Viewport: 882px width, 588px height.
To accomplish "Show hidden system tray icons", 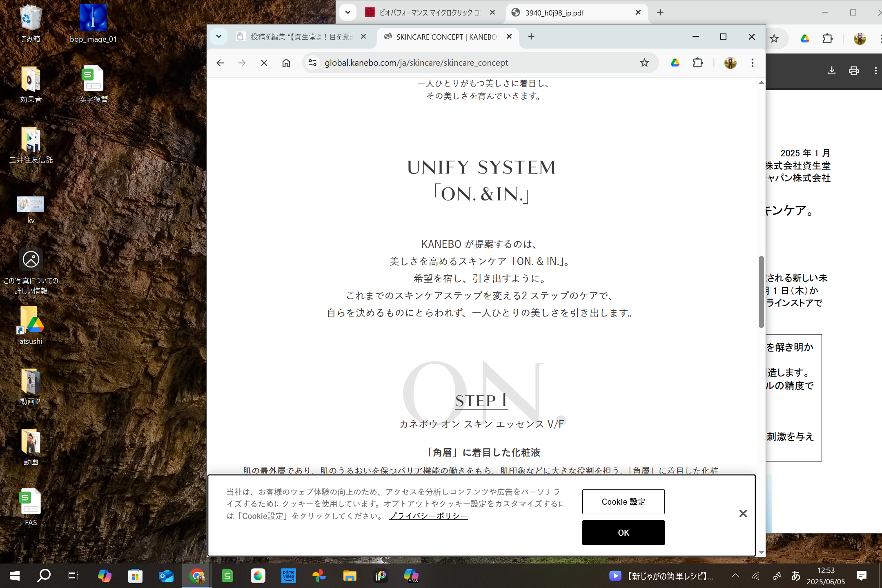I will point(735,576).
